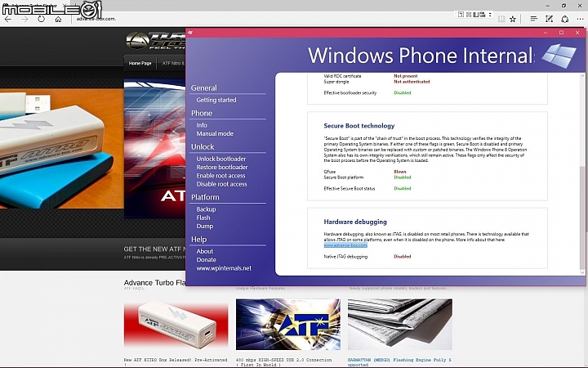Make a web note in Edge
The image size is (588, 368).
tap(550, 19)
